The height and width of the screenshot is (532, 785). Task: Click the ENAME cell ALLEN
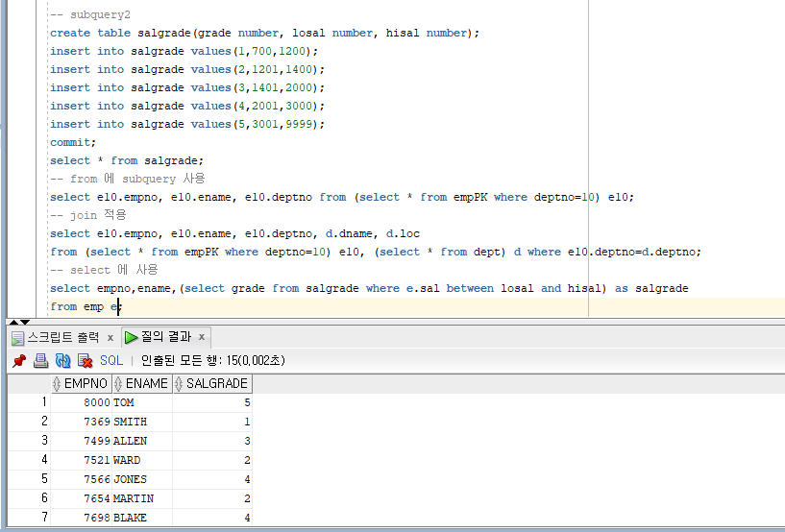(x=142, y=441)
